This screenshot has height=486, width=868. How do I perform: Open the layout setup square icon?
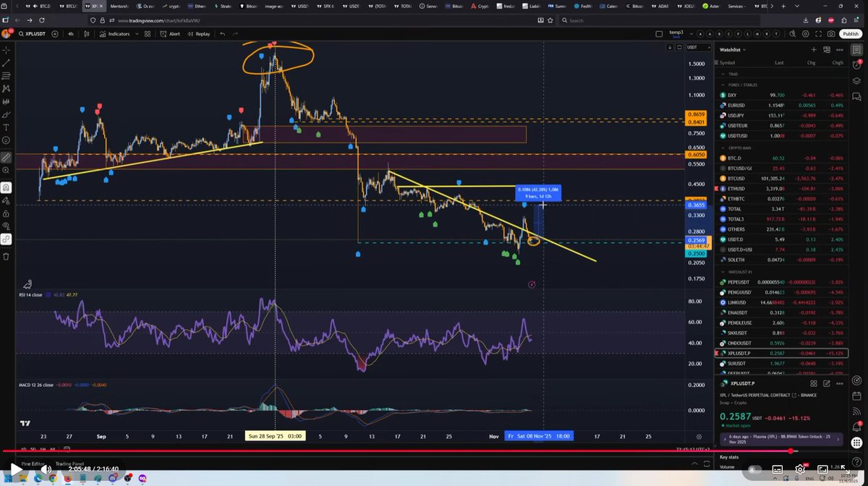click(659, 34)
